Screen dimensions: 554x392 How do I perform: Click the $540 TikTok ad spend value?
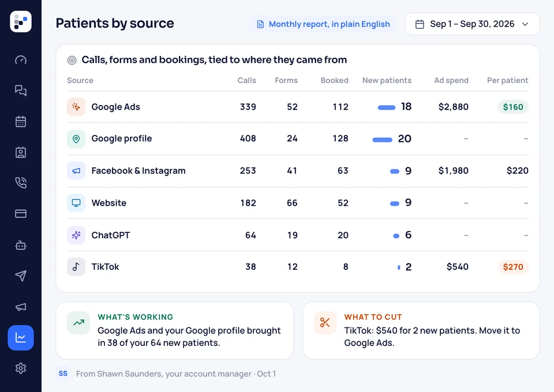pos(458,267)
